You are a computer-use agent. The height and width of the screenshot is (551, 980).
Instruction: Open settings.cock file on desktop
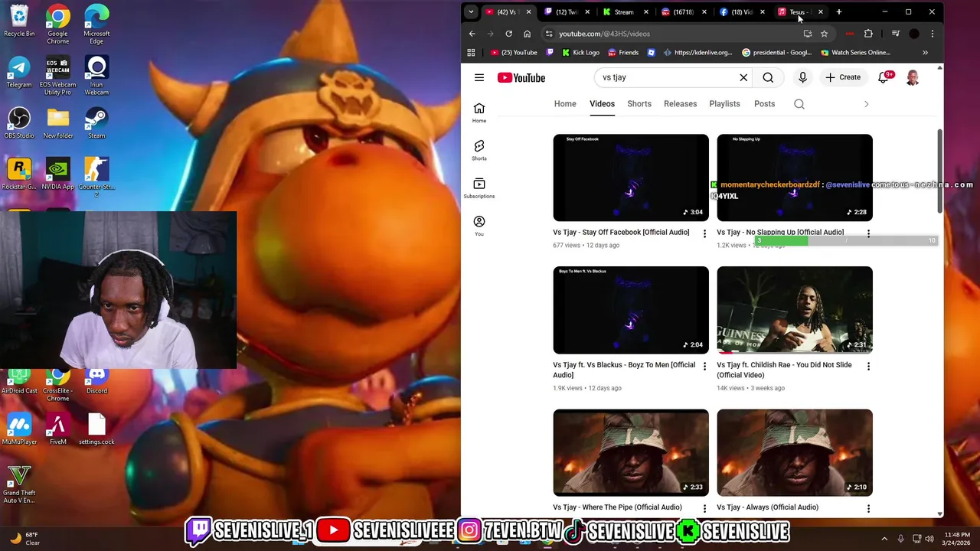click(96, 429)
